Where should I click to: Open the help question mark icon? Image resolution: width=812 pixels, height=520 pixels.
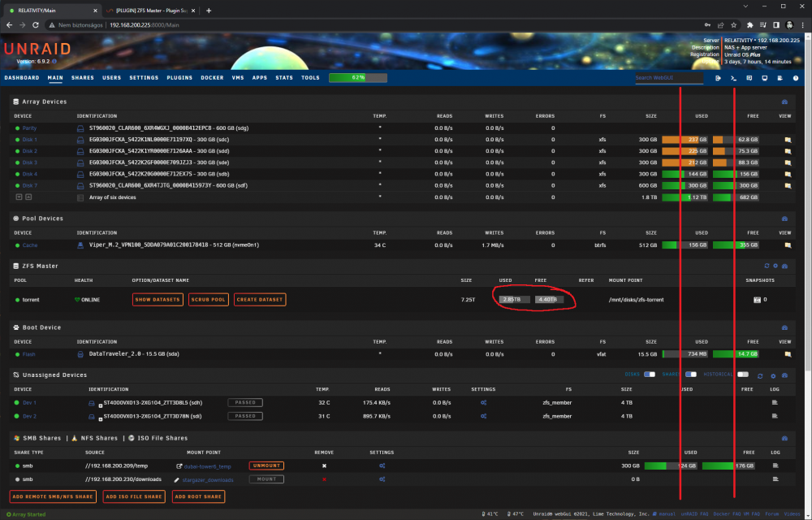(796, 78)
